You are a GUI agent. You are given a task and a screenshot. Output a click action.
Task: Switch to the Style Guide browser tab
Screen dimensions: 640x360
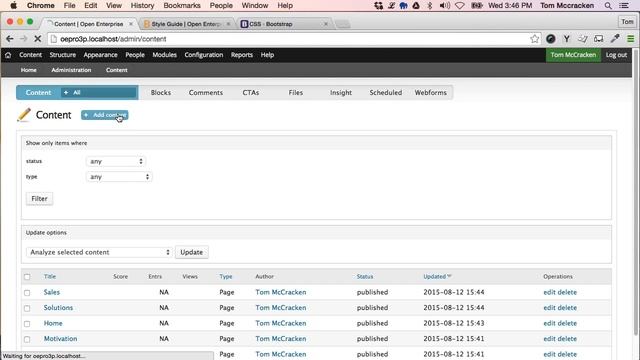point(186,24)
